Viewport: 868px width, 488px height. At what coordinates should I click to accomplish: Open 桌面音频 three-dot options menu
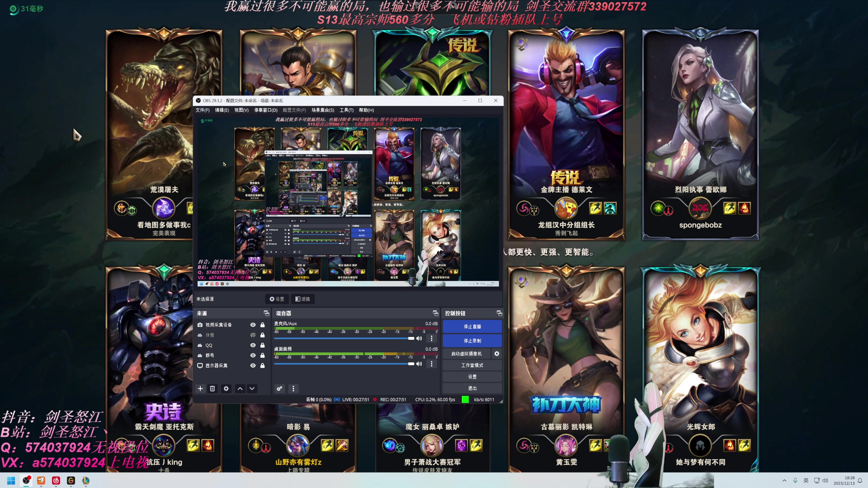(x=431, y=364)
